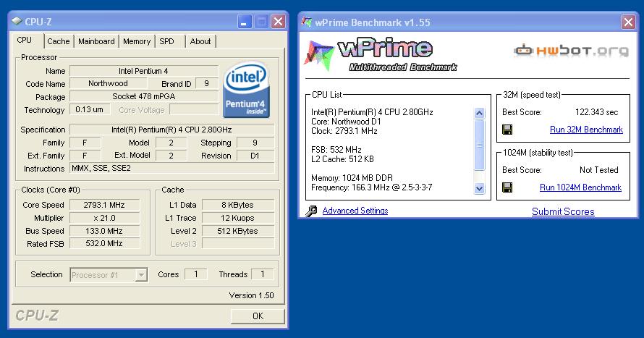This screenshot has height=338, width=644.
Task: Click the scroll down arrow in CPU List
Action: (x=479, y=188)
